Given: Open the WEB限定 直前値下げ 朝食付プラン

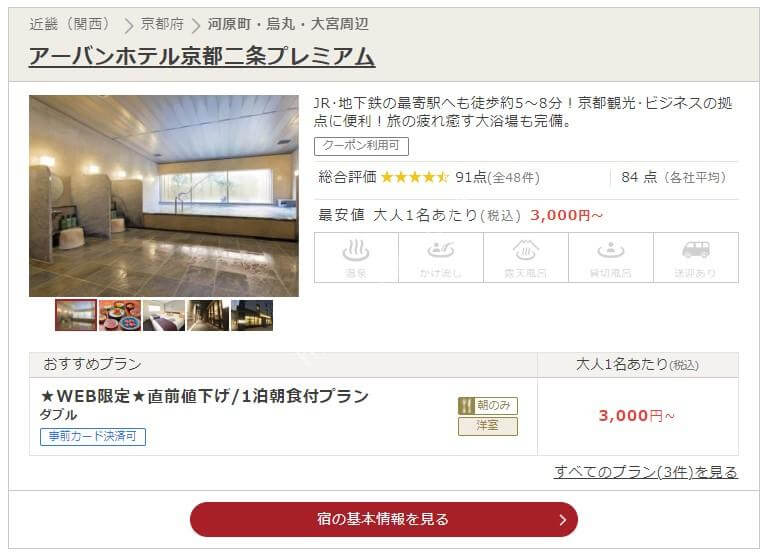Looking at the screenshot, I should (x=204, y=396).
